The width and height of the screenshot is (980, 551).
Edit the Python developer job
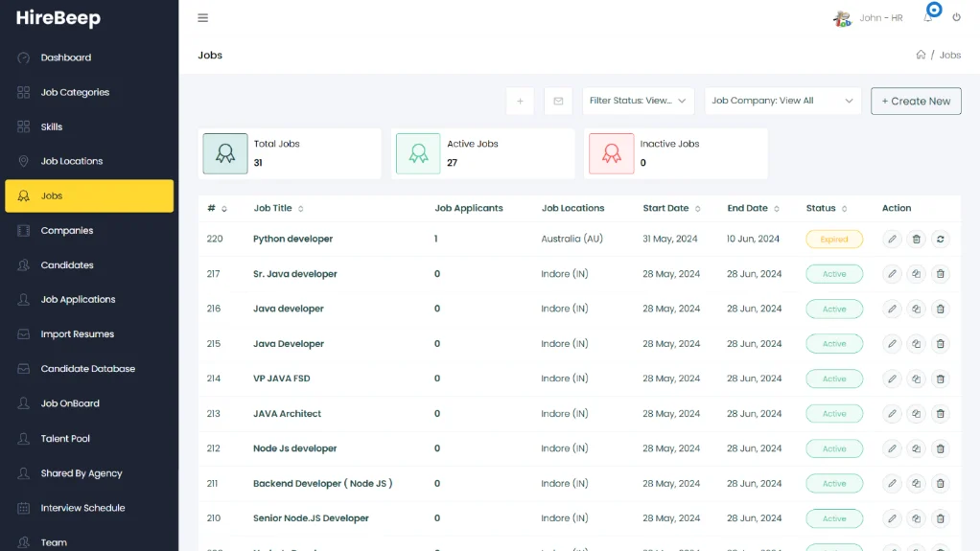coord(892,240)
